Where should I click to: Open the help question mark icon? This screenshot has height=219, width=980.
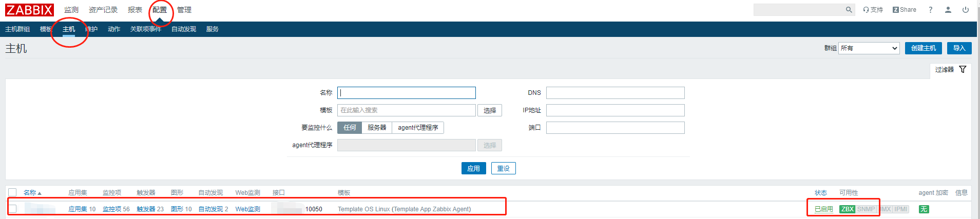coord(930,10)
